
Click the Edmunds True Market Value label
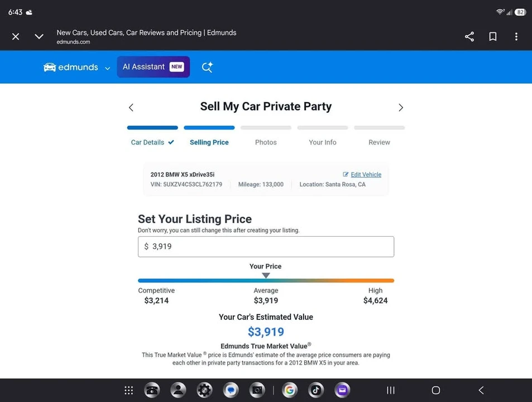click(266, 346)
